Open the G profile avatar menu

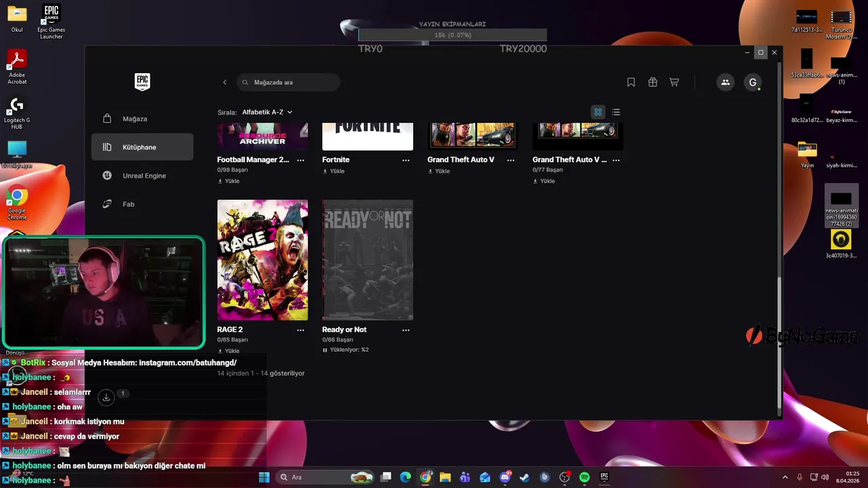point(753,82)
